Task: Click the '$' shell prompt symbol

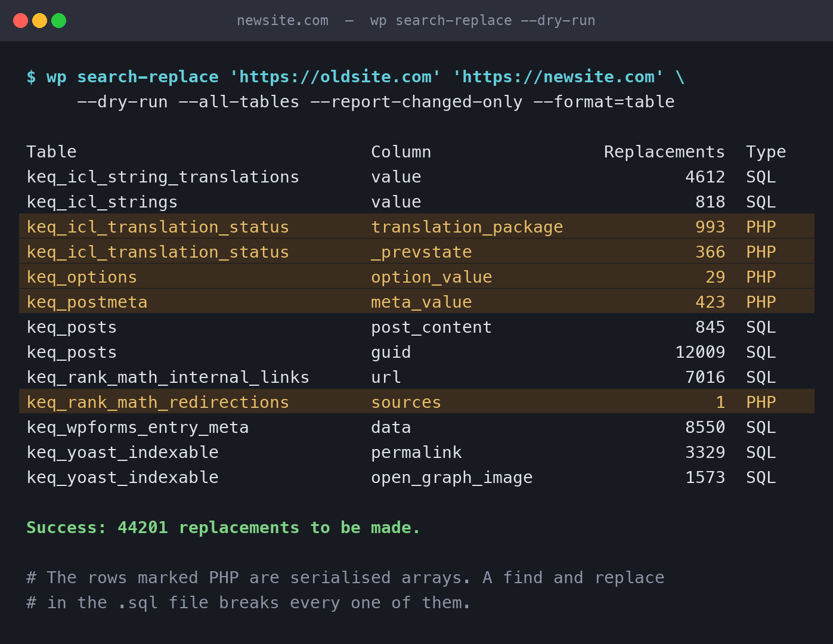Action: pos(31,77)
